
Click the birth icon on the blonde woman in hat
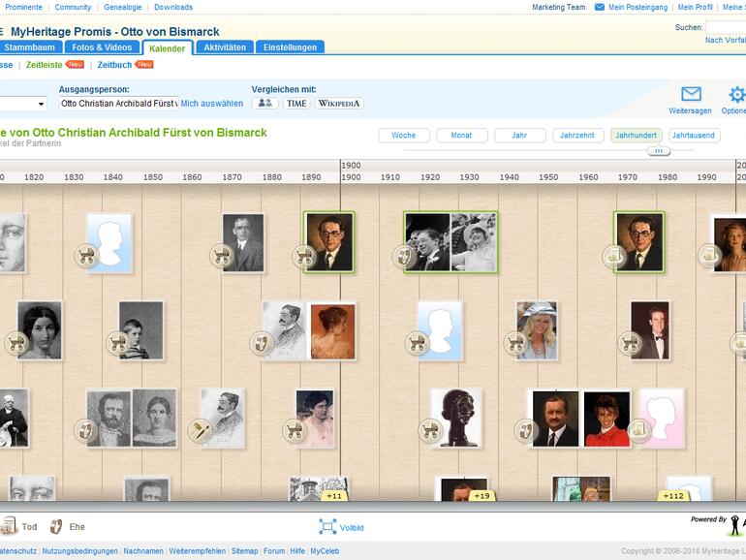[515, 343]
